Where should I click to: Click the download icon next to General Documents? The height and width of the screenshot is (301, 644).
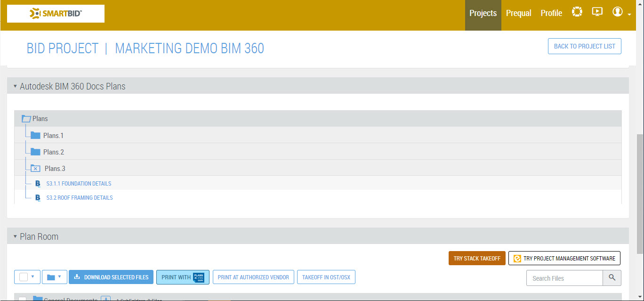(x=105, y=299)
